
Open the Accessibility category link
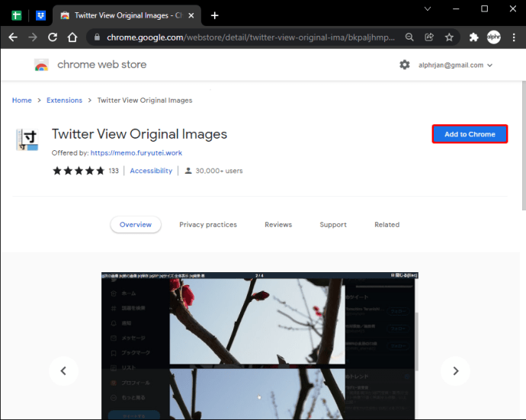point(151,171)
